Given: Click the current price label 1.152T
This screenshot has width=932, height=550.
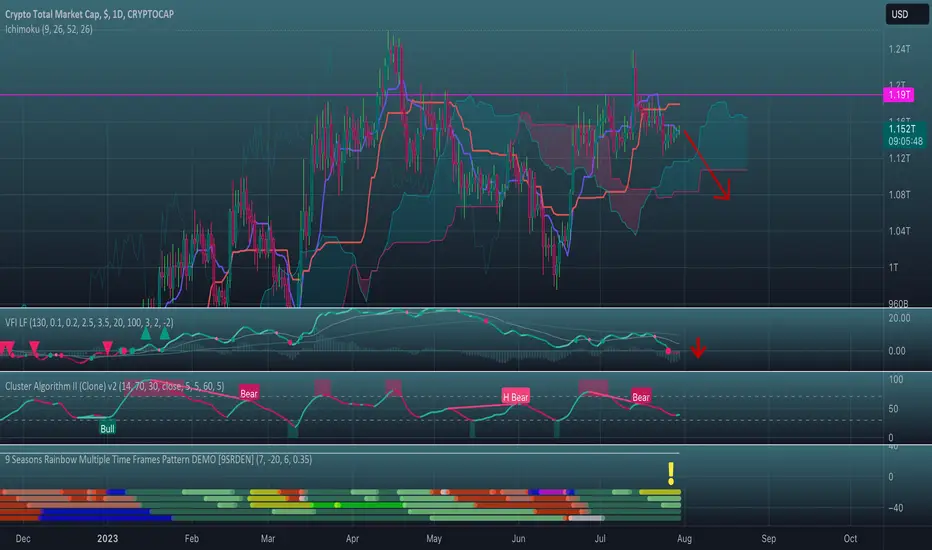Looking at the screenshot, I should pyautogui.click(x=902, y=128).
